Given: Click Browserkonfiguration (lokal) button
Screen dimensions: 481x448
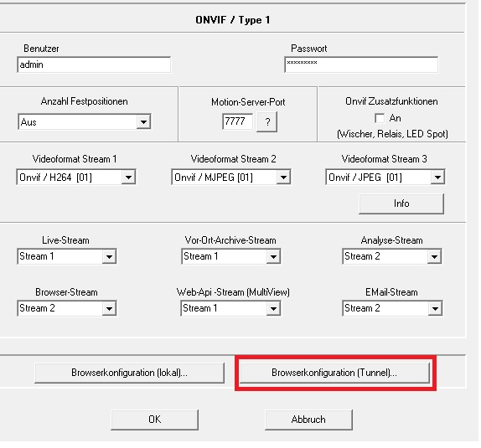Looking at the screenshot, I should [129, 373].
